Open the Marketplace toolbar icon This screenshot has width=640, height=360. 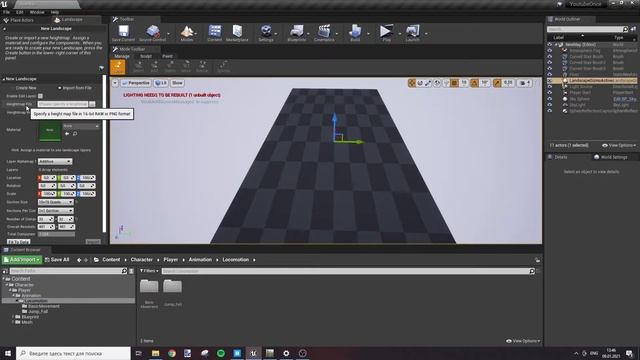coord(237,33)
